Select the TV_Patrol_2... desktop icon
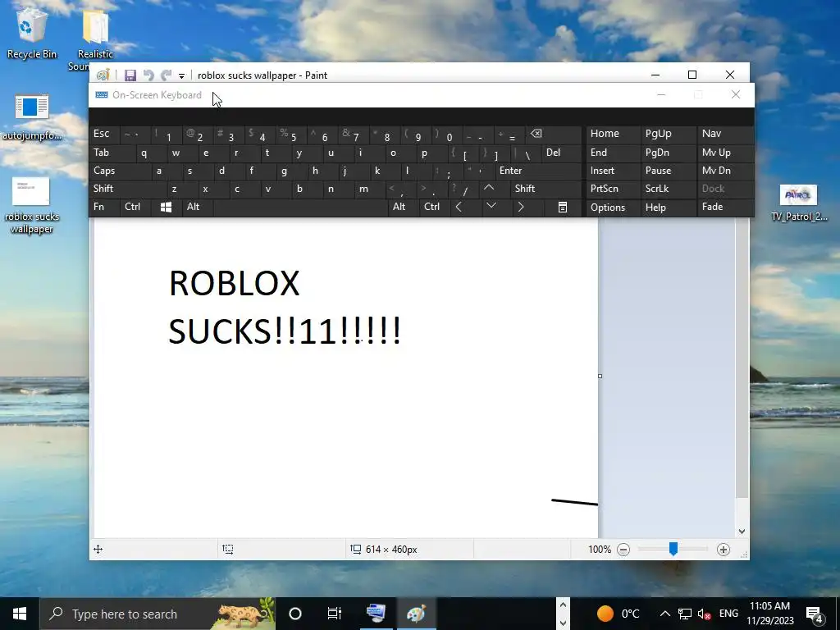Image resolution: width=840 pixels, height=630 pixels. coord(799,203)
